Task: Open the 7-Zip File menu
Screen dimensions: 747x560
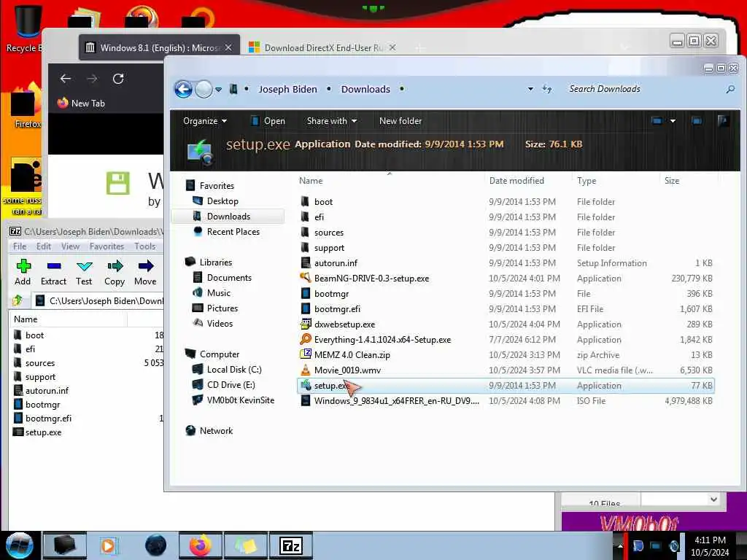Action: (20, 246)
